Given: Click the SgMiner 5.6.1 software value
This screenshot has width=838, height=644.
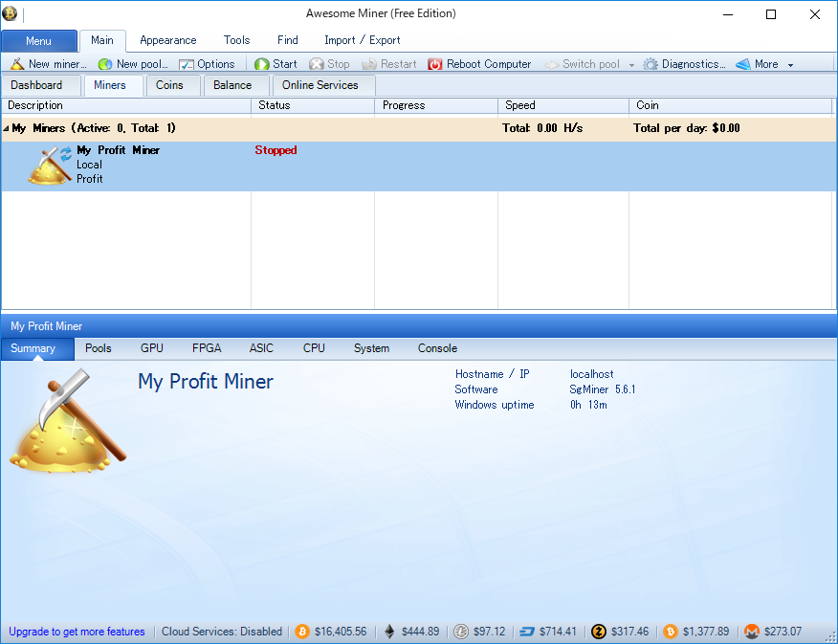Looking at the screenshot, I should click(603, 389).
